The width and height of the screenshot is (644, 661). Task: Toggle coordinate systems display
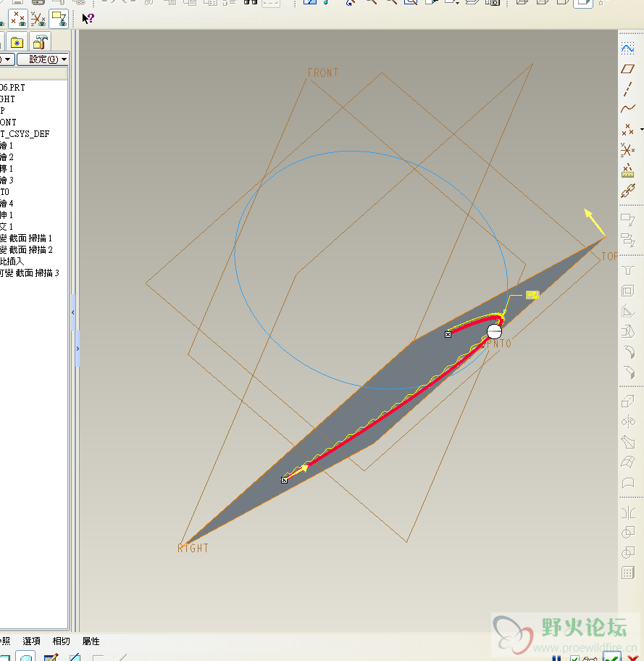38,19
